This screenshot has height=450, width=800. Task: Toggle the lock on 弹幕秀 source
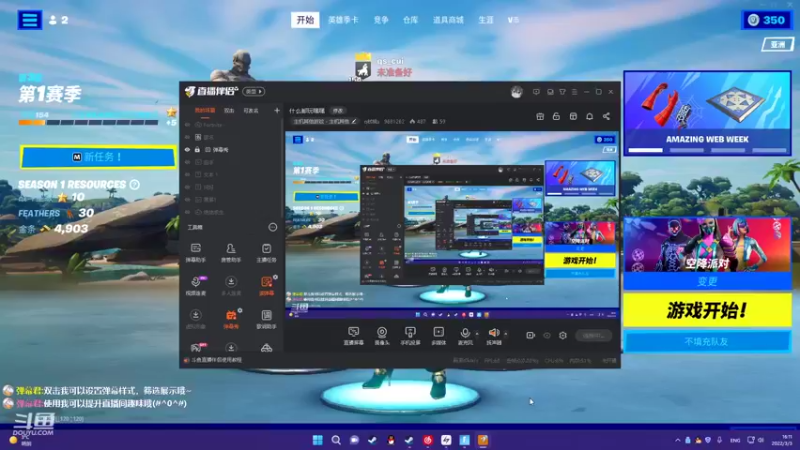pos(197,149)
